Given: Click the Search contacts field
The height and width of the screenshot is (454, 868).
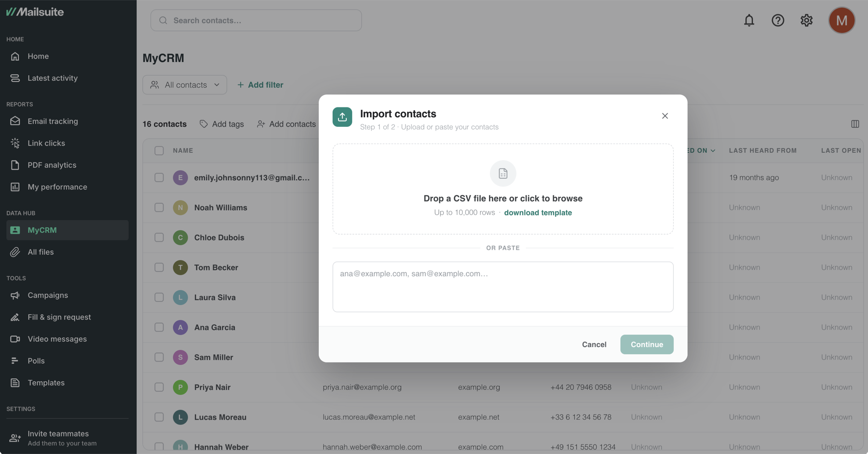Looking at the screenshot, I should tap(256, 20).
